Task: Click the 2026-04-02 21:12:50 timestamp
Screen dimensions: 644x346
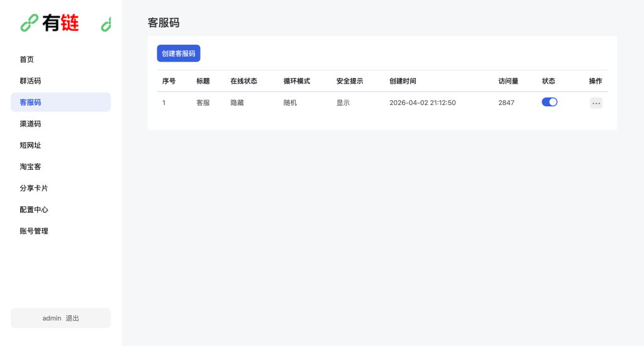Action: 423,103
